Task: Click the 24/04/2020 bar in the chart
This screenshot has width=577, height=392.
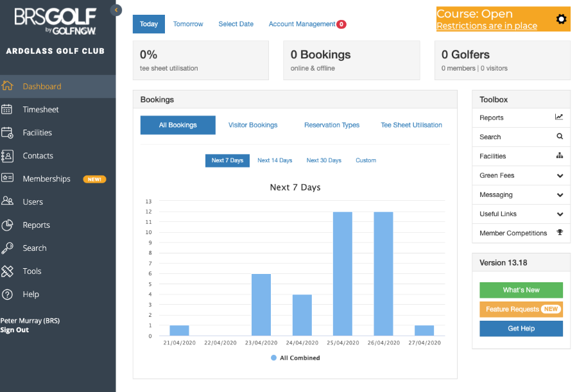Action: pos(302,315)
